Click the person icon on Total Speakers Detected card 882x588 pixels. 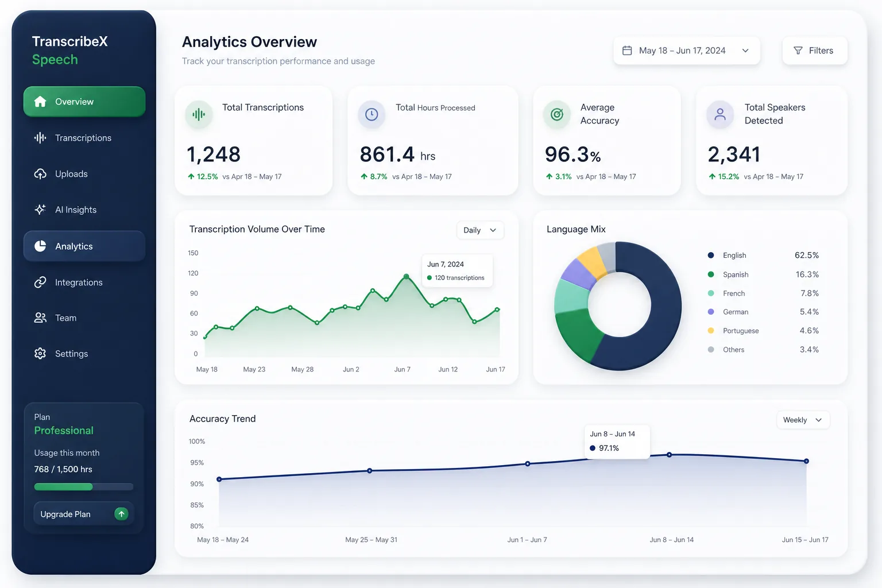click(x=720, y=114)
